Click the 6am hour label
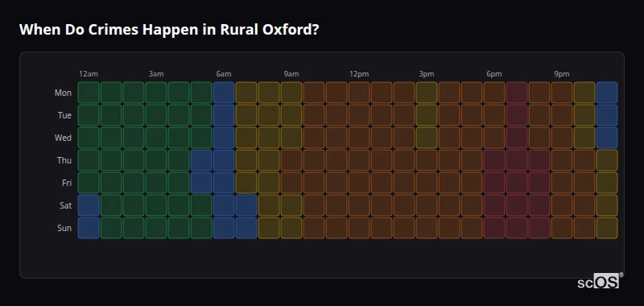 pyautogui.click(x=224, y=74)
